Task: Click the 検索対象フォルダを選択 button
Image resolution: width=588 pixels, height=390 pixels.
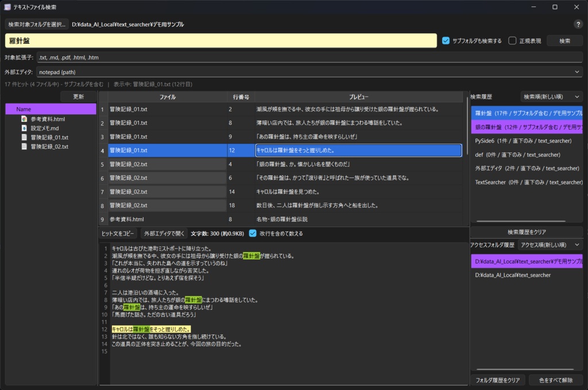Action: (37, 24)
